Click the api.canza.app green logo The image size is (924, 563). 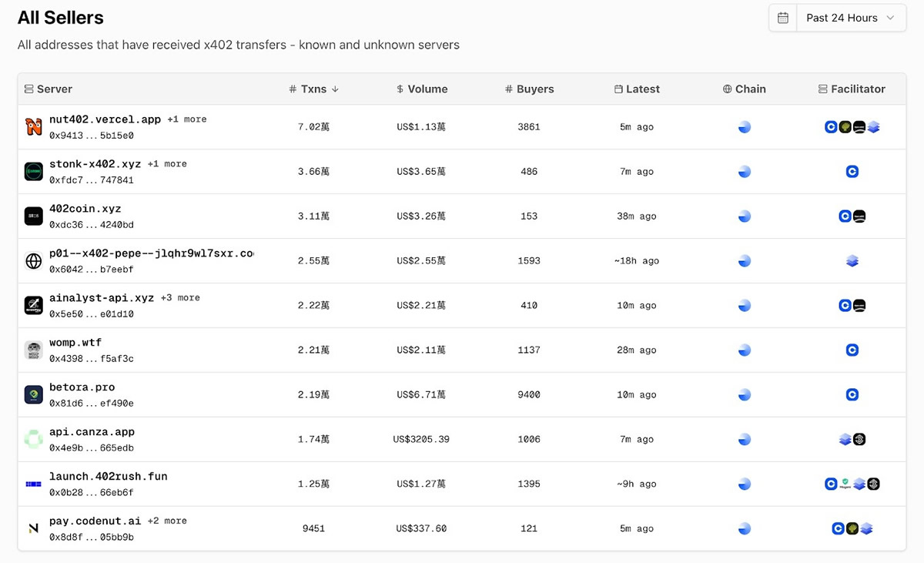[x=33, y=440]
